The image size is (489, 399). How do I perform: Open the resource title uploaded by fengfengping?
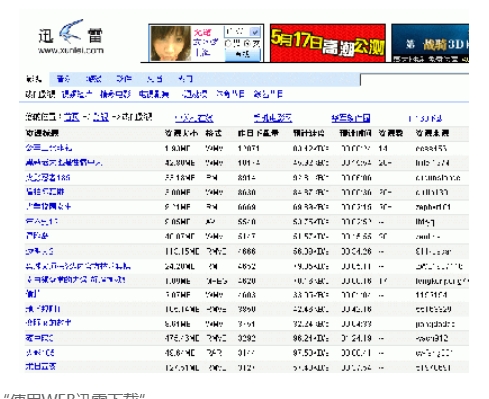click(75, 280)
